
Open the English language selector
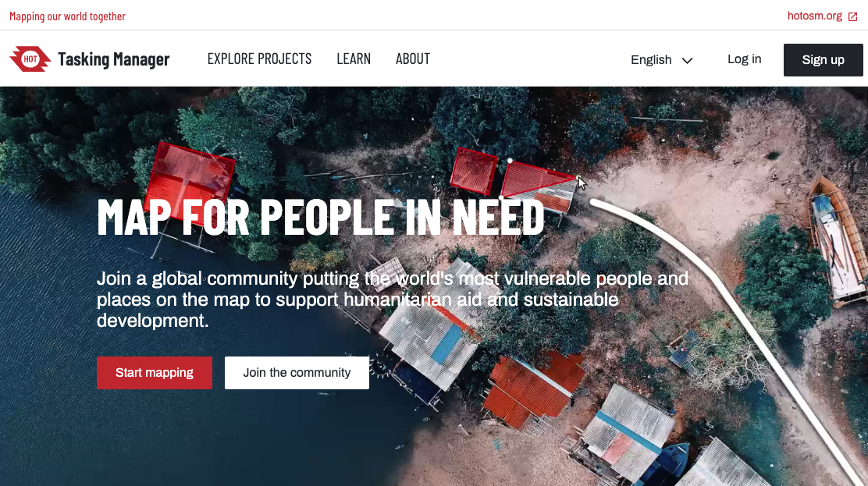click(661, 60)
